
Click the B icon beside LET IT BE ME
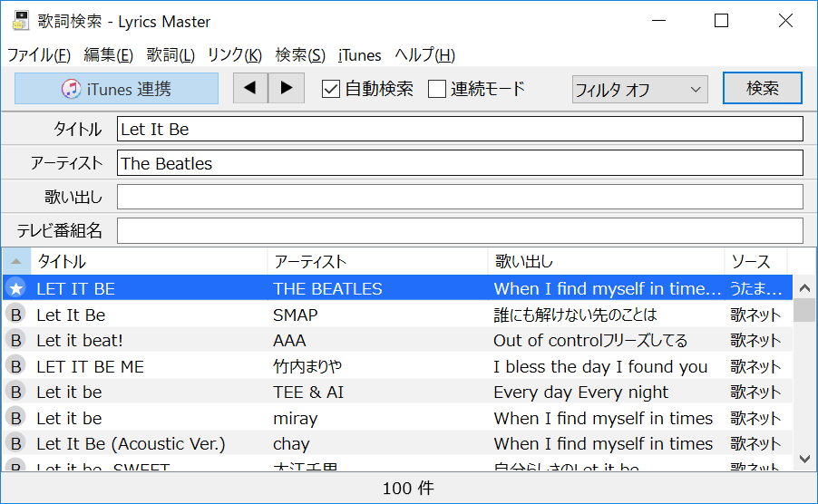(x=16, y=366)
